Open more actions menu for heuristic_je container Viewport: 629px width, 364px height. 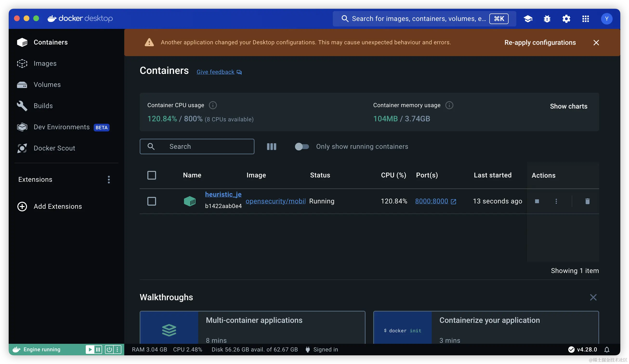(556, 201)
